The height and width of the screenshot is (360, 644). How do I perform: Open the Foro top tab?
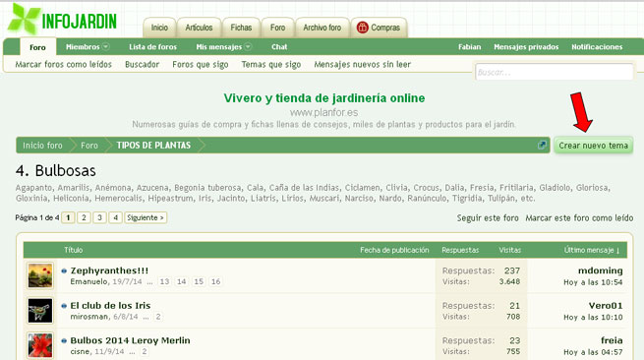tap(277, 28)
